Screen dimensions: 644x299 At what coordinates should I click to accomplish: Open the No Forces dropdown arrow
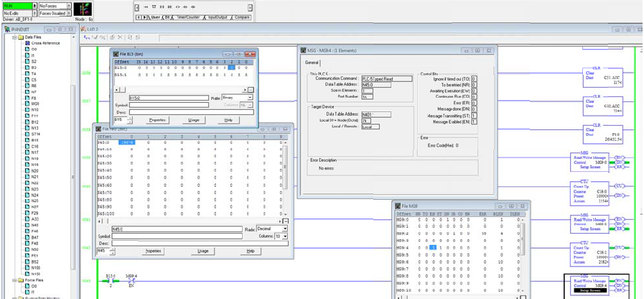(x=69, y=6)
